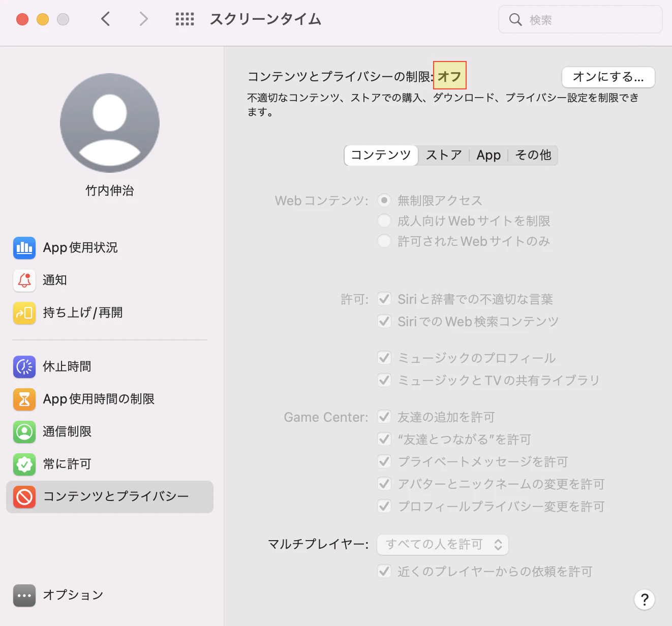
Task: Switch to the App tab
Action: [488, 155]
